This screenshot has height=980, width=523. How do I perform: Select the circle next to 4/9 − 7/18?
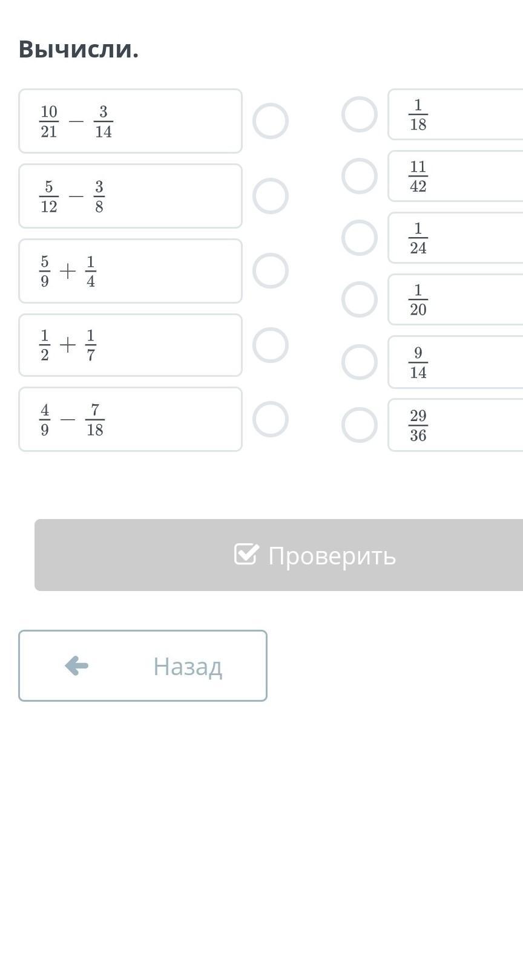point(270,419)
